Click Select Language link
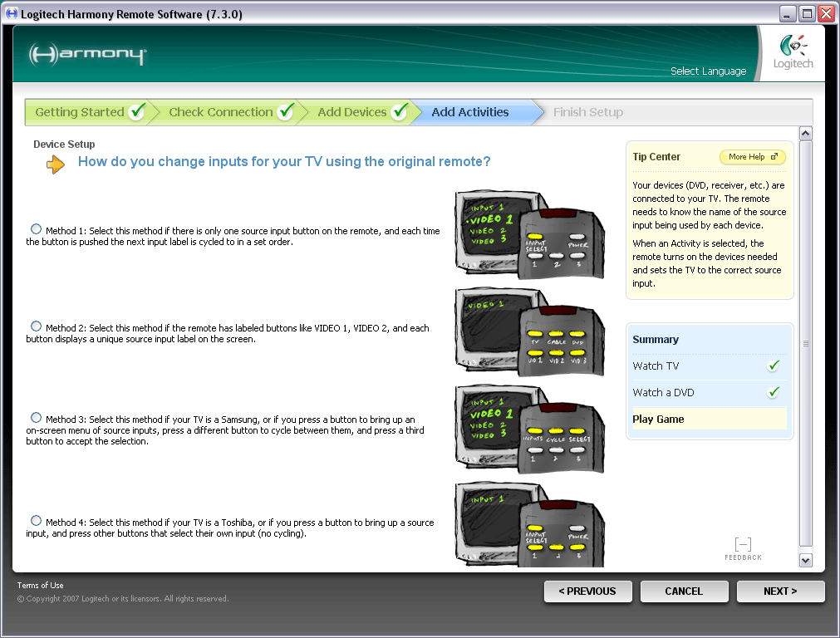This screenshot has height=638, width=840. [x=708, y=71]
